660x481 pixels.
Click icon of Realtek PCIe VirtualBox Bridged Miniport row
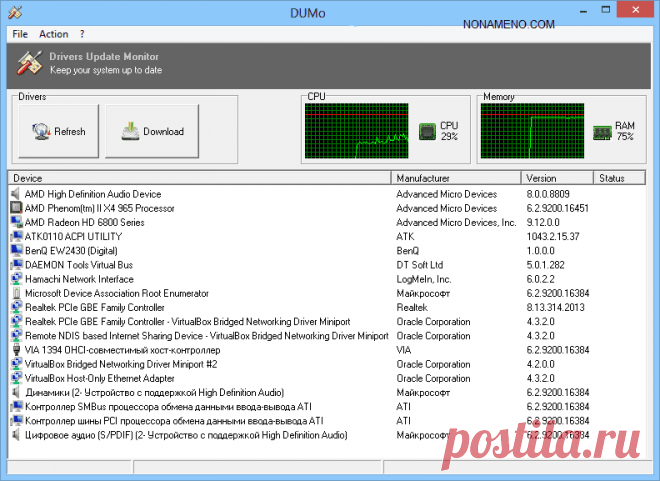[x=16, y=322]
